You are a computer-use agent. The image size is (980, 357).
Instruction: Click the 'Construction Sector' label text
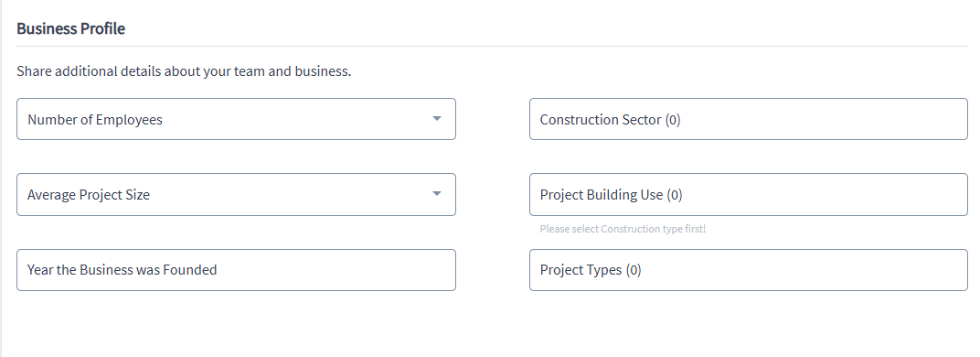coord(601,120)
